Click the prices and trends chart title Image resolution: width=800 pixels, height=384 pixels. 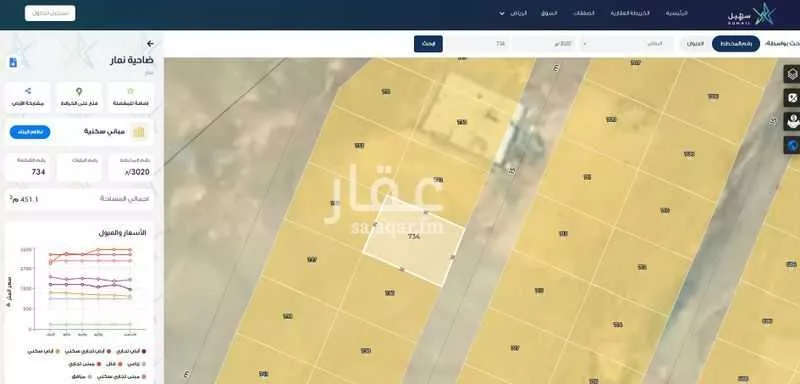122,233
